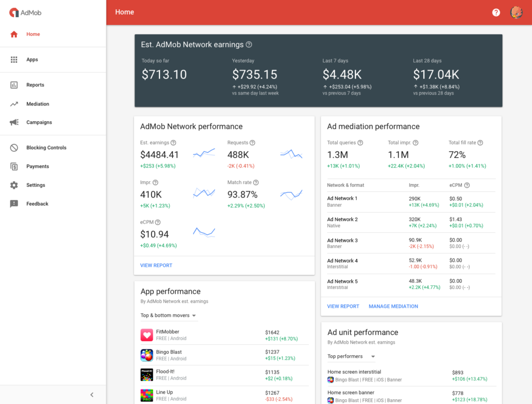Click the info icon beside Match rate
532x404 pixels.
coord(256,183)
